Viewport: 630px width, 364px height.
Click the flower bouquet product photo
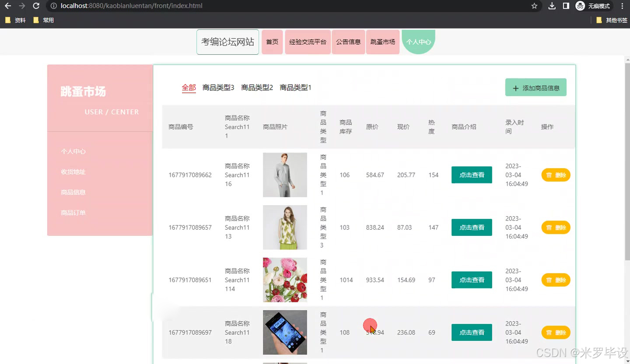point(285,280)
